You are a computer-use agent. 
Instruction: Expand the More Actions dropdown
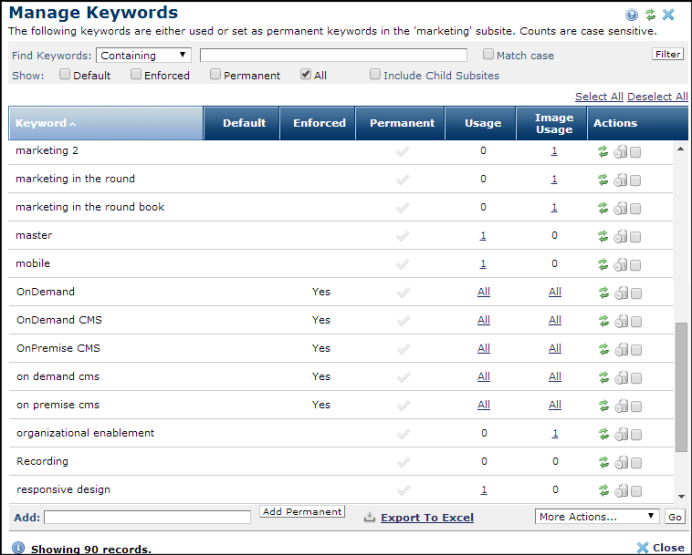pos(597,517)
